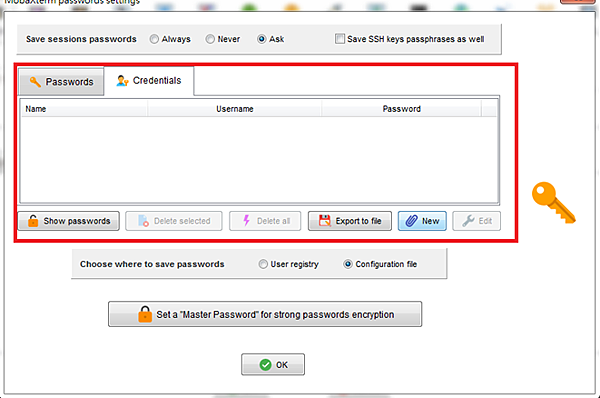Enable Save SSH keys passphrases as well
The width and height of the screenshot is (600, 398).
tap(339, 39)
